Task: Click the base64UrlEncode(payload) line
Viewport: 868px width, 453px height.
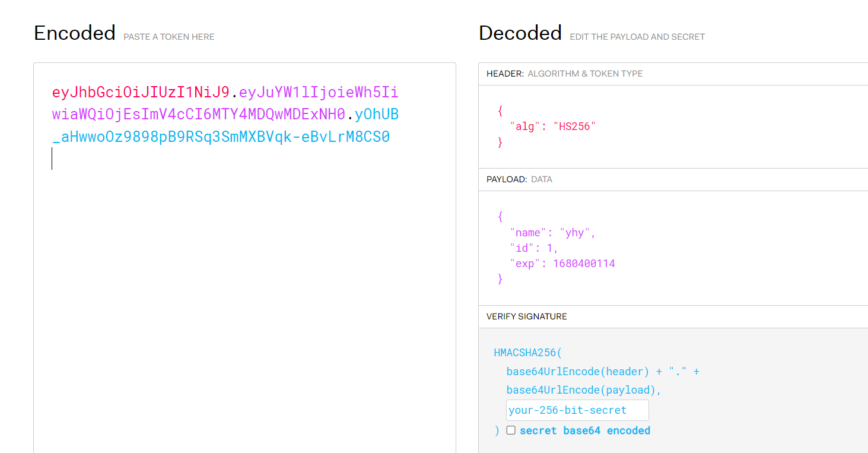Action: [584, 390]
